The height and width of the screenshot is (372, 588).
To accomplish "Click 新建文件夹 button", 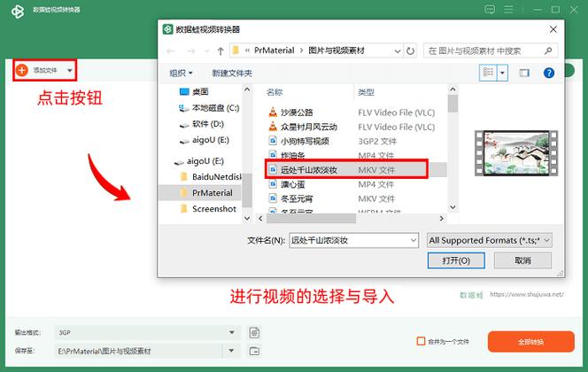I will pos(232,74).
